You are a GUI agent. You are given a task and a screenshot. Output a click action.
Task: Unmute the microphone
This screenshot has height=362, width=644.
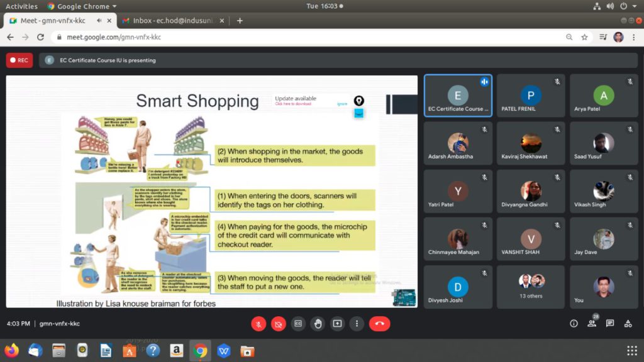point(258,324)
